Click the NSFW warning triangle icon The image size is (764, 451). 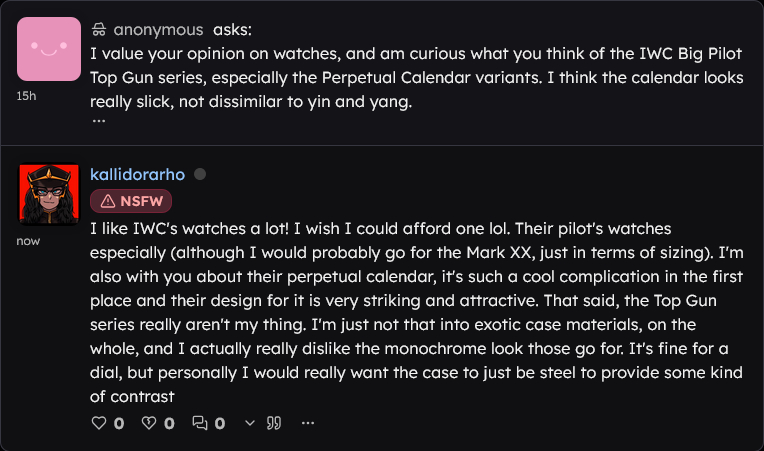point(106,200)
